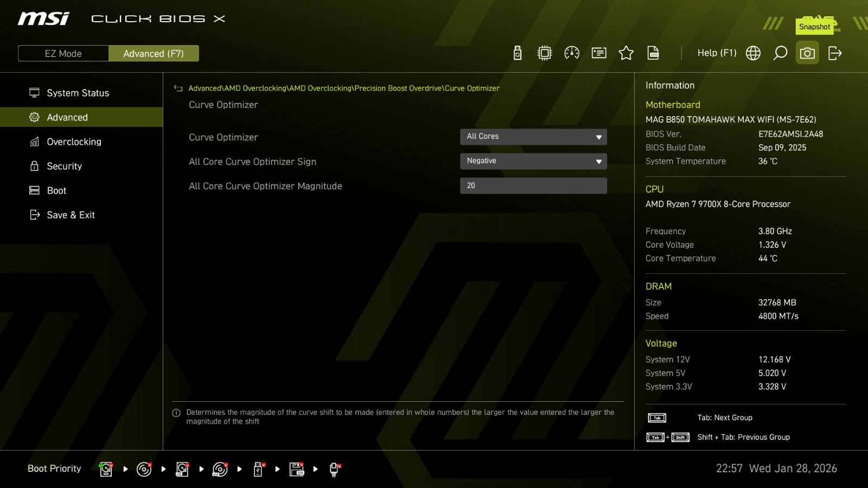Open the M-Flash USB BIOS update icon

518,53
